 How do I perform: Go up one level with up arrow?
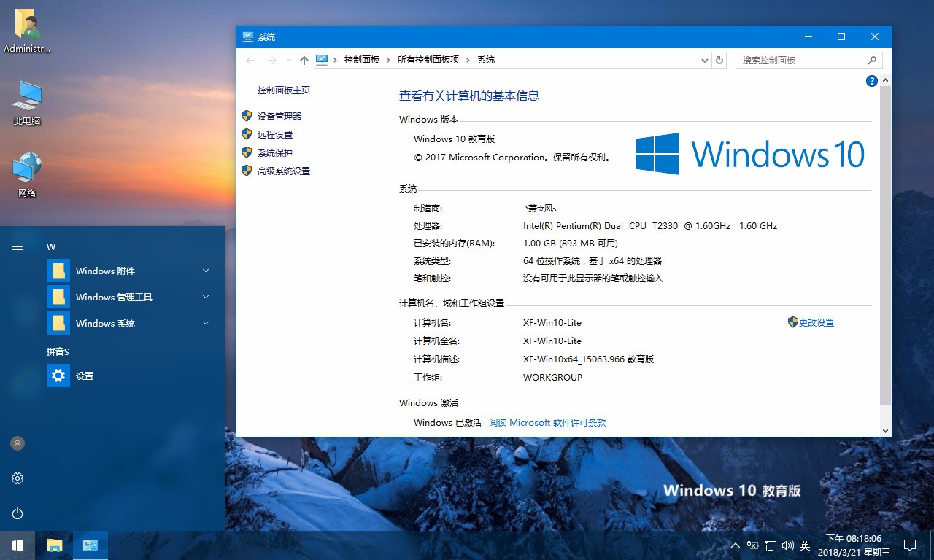pos(304,60)
